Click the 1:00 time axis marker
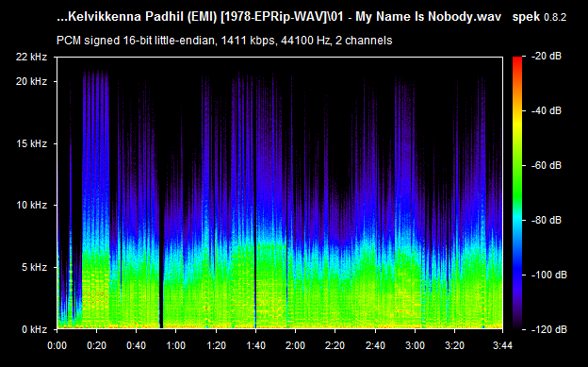The height and width of the screenshot is (367, 588). 176,345
